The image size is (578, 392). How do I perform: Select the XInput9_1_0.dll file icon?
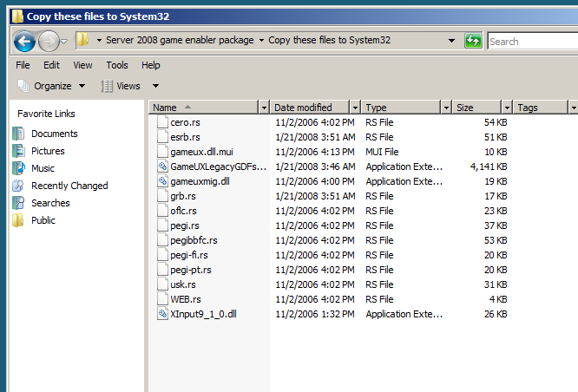(162, 314)
